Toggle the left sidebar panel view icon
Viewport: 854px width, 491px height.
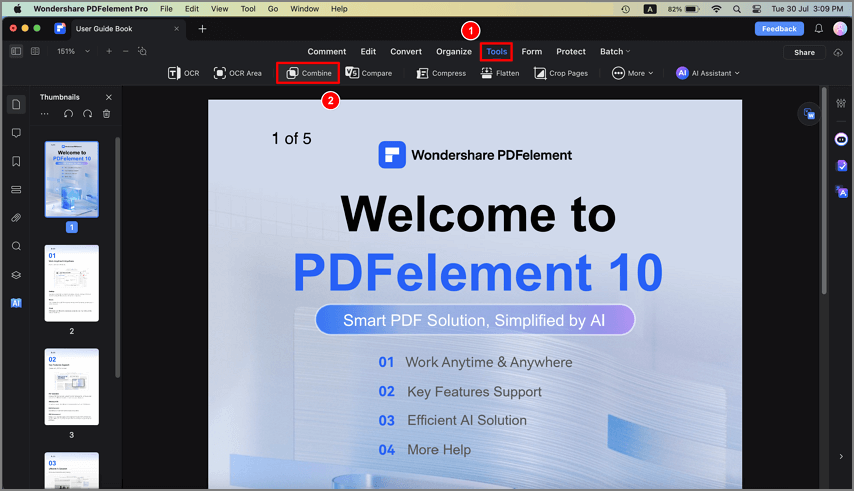(16, 51)
